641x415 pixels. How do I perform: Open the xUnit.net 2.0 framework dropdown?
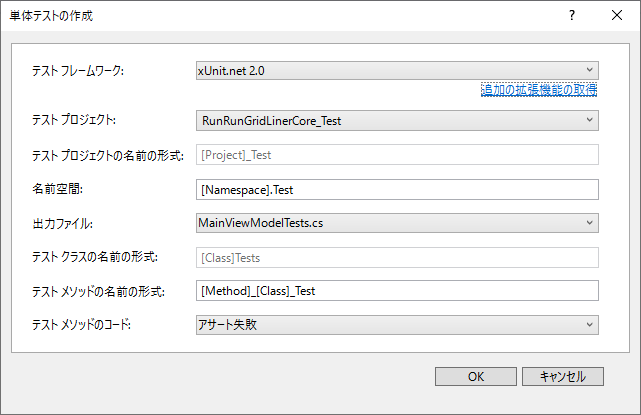pos(397,71)
